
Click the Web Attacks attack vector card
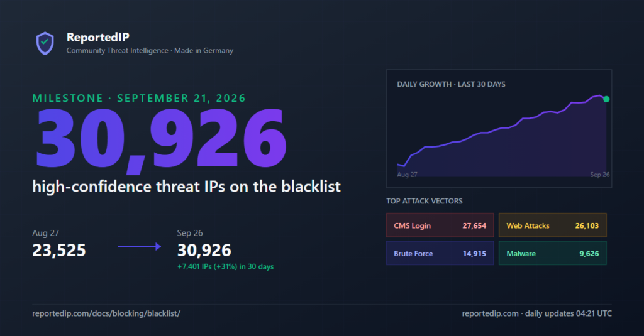tap(552, 225)
